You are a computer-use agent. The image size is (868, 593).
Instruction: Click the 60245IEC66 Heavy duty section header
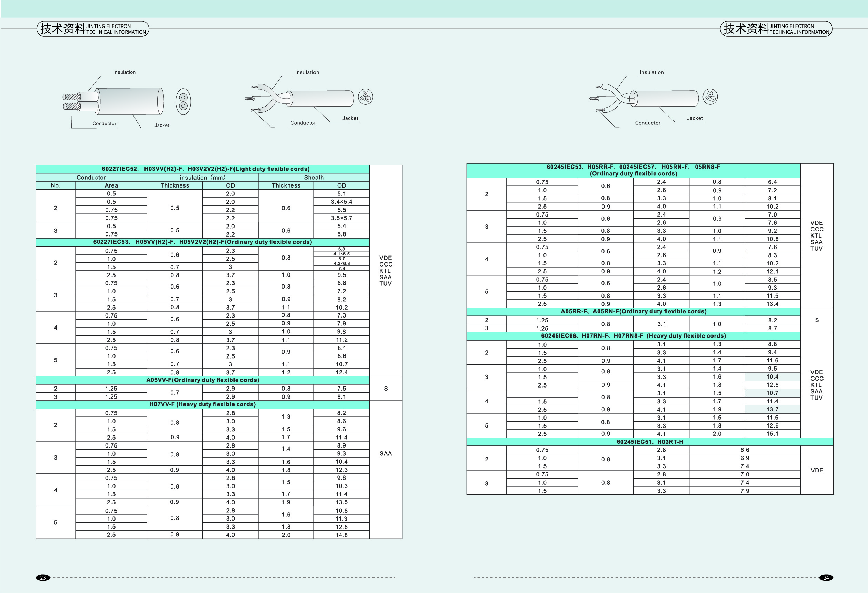633,336
